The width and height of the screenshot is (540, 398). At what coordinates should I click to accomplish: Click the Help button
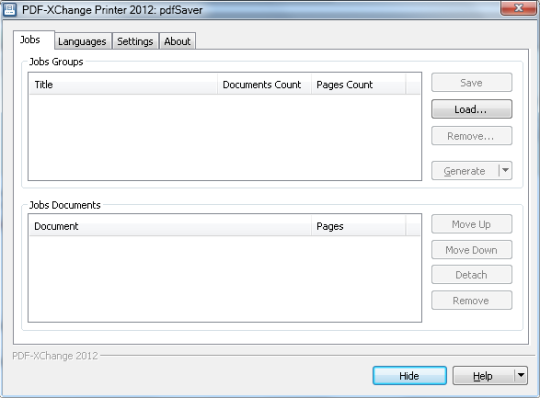pyautogui.click(x=483, y=376)
